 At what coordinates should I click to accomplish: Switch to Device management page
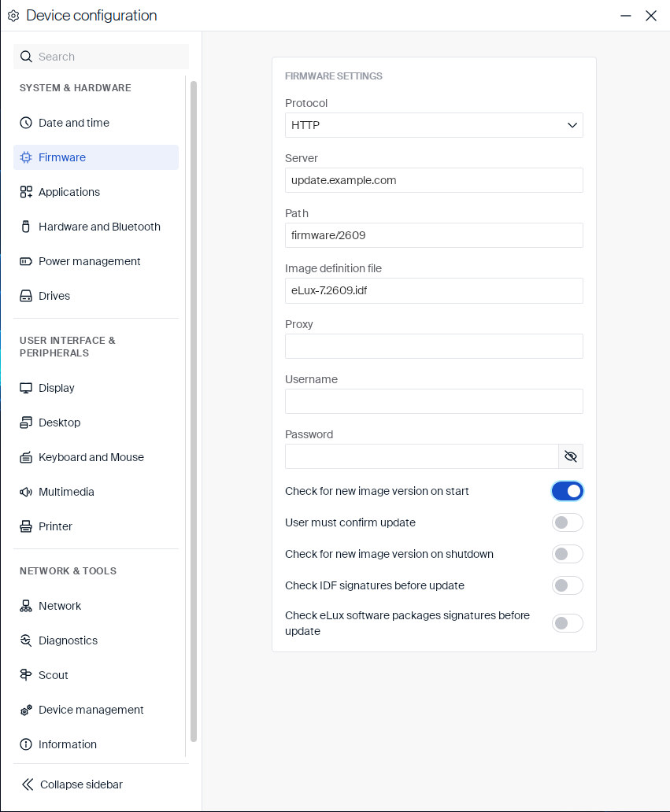[x=96, y=710]
